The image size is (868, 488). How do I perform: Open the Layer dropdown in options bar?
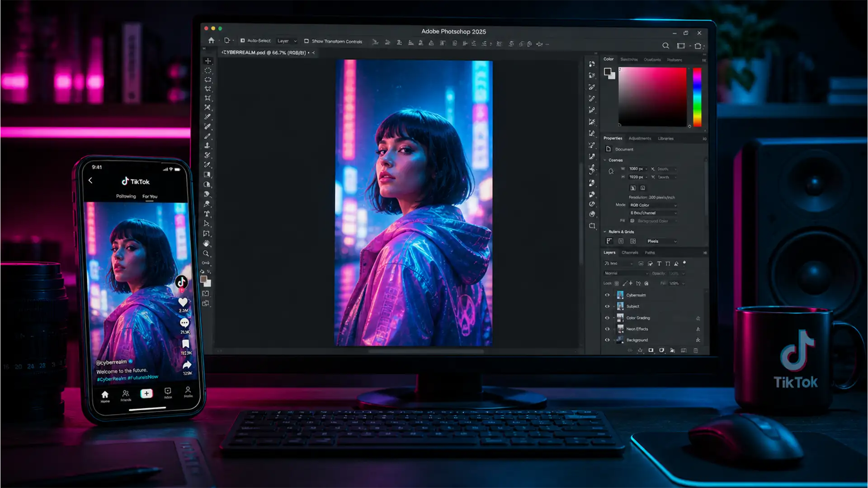287,41
